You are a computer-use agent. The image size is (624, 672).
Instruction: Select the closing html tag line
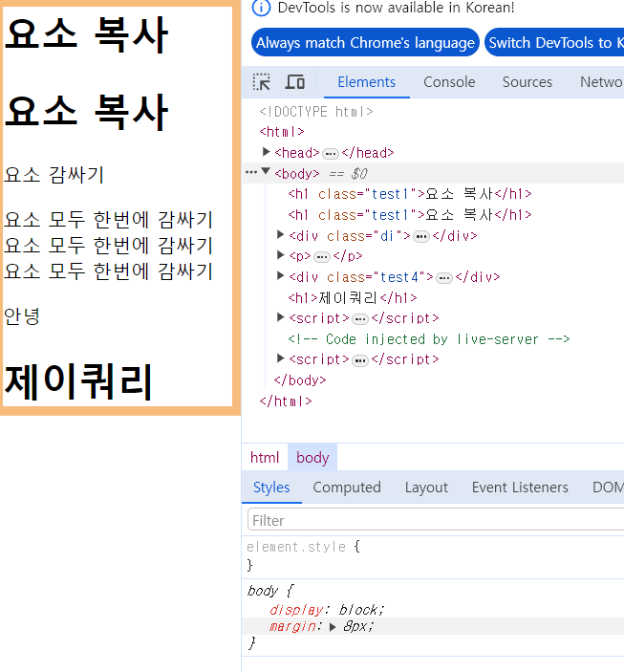click(286, 401)
